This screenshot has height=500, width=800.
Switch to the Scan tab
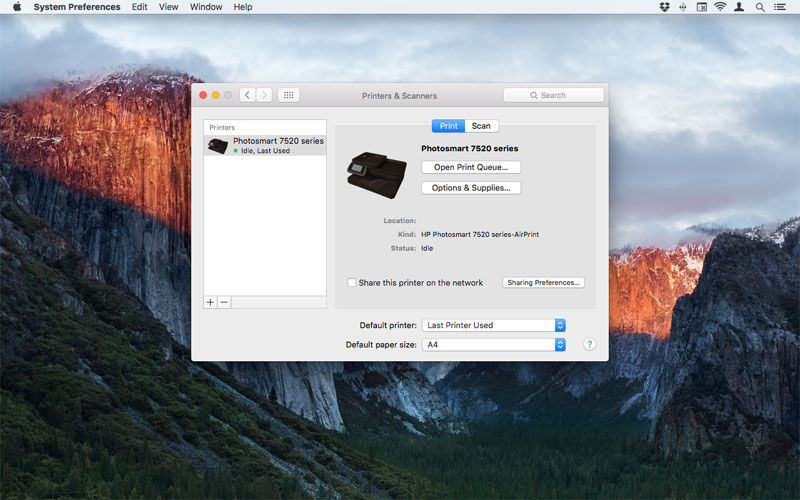pyautogui.click(x=481, y=126)
